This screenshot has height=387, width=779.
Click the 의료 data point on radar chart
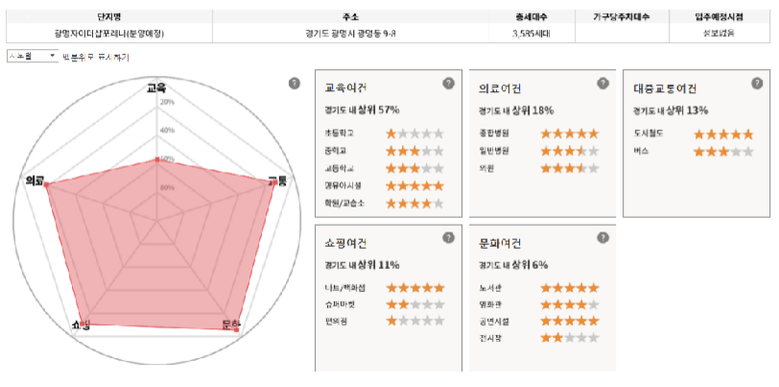click(46, 185)
